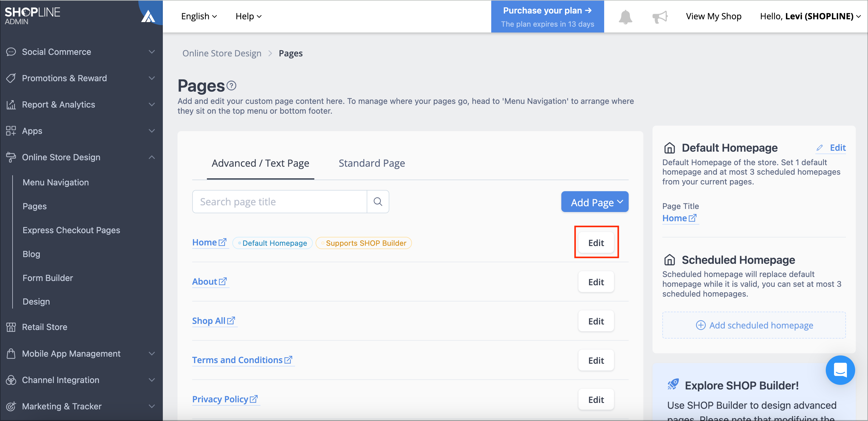This screenshot has width=868, height=421.
Task: Click Edit for the Home page row
Action: [596, 243]
